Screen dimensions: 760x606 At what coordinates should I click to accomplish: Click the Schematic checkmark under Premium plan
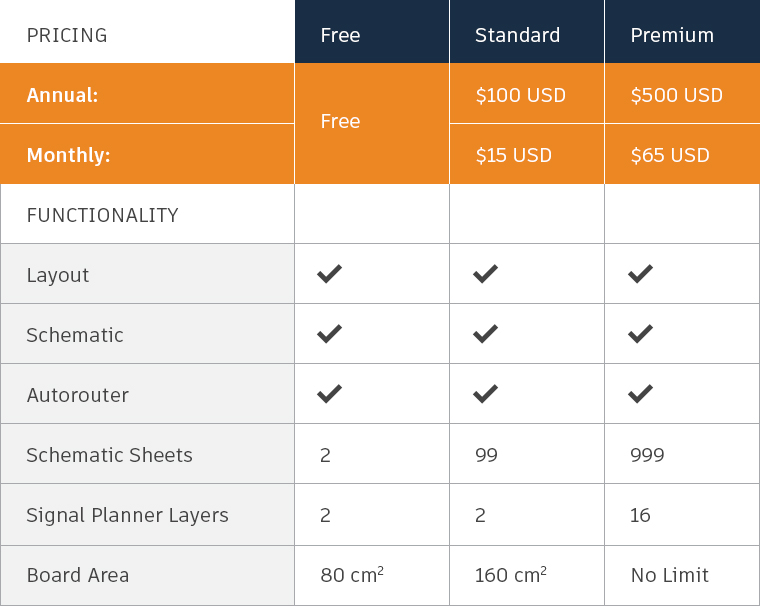[641, 334]
